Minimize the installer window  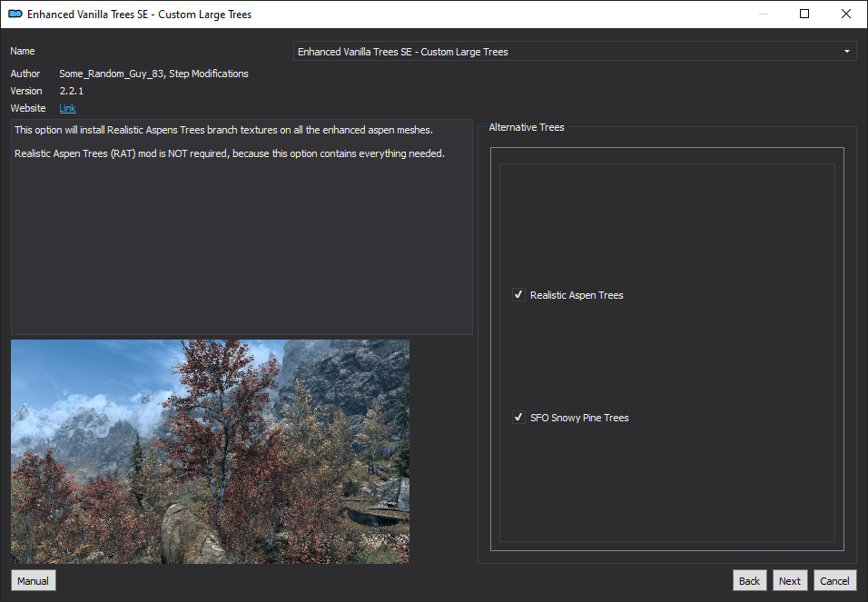pyautogui.click(x=764, y=14)
